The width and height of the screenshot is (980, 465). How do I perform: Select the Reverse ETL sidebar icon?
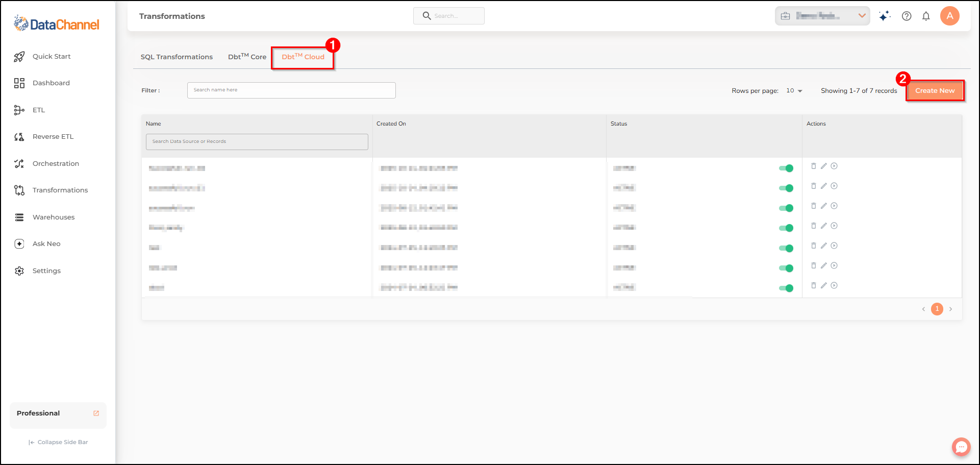(x=19, y=137)
